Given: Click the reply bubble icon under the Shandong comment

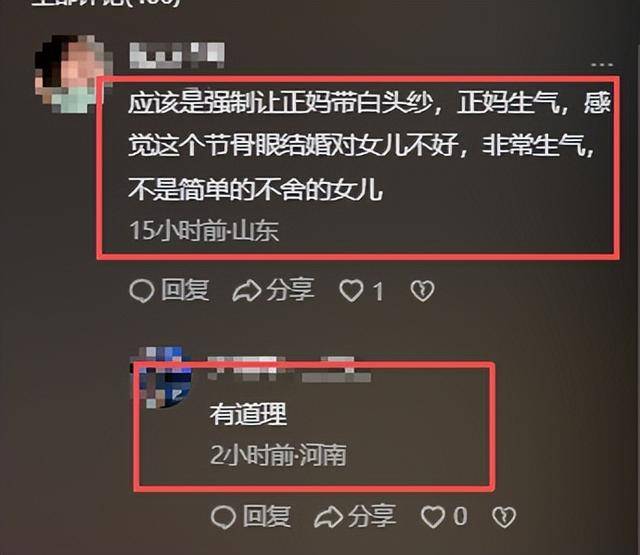Looking at the screenshot, I should coord(141,291).
